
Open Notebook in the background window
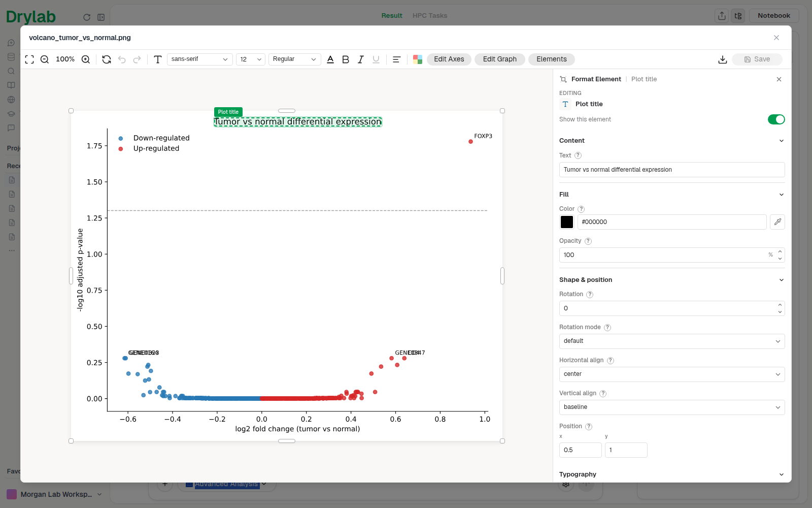point(774,16)
